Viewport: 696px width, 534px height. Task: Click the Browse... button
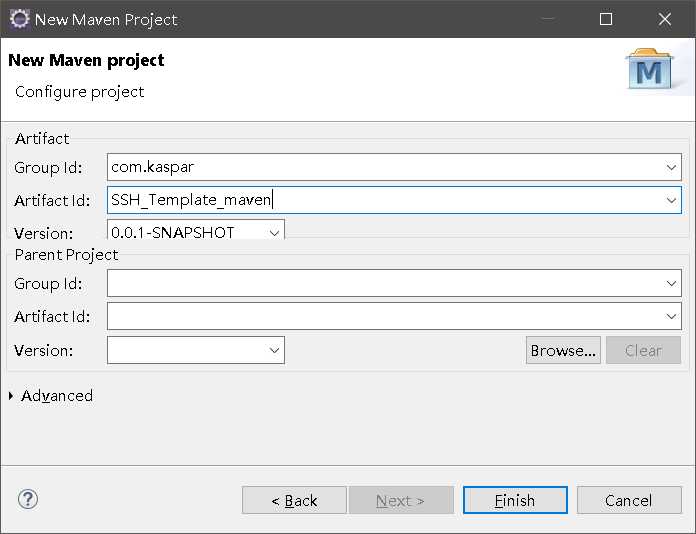point(563,350)
